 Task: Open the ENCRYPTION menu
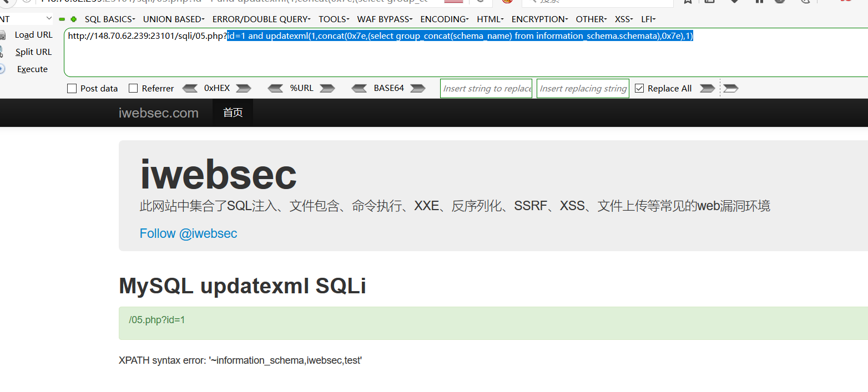(x=540, y=19)
